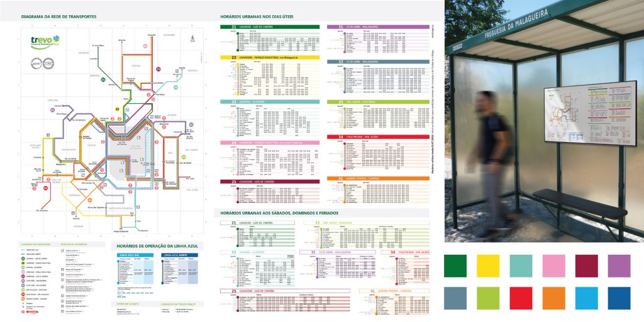Click weekend line 23 outlined timetable header
644x322 pixels.
(257, 252)
